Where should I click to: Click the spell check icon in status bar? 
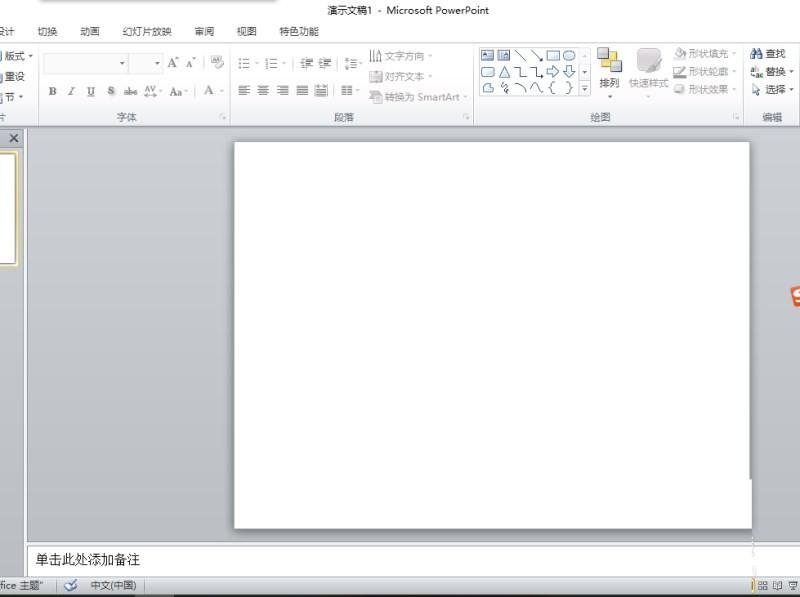click(71, 586)
